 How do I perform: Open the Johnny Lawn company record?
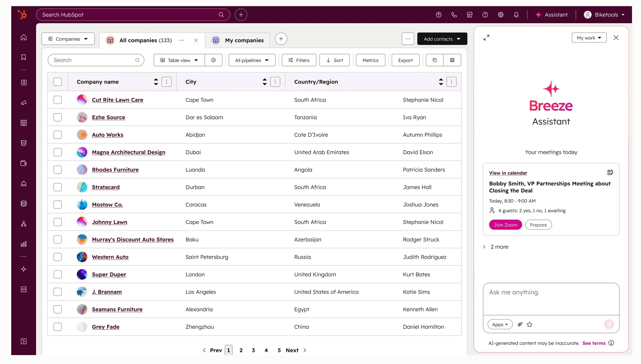(110, 222)
